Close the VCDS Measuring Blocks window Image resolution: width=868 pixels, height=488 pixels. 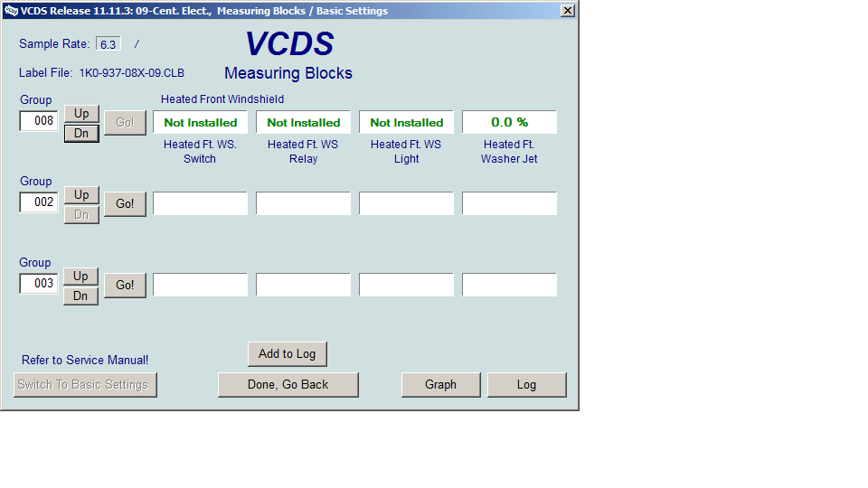point(568,11)
